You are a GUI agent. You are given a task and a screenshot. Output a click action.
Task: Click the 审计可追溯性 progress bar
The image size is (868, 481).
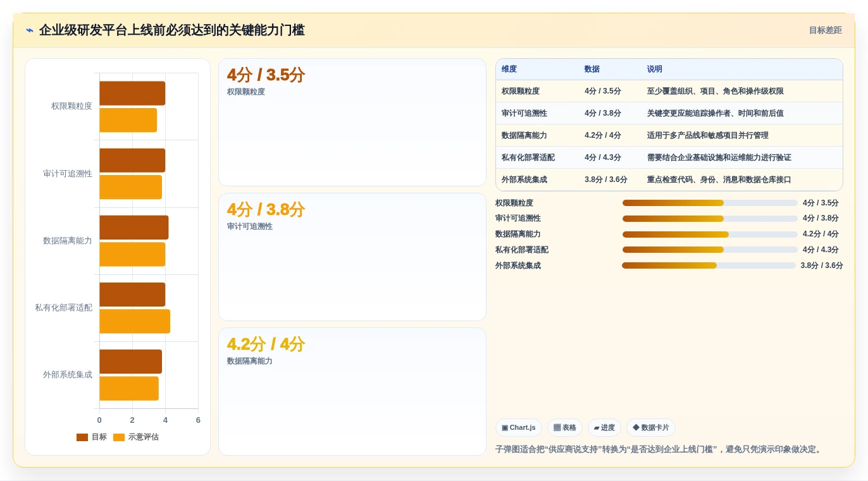point(710,219)
